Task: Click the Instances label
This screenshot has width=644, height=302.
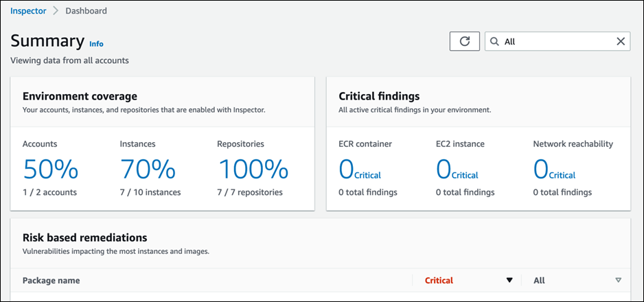Action: [137, 144]
